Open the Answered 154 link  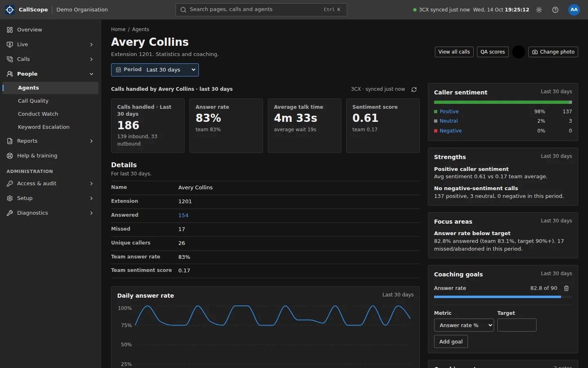tap(183, 215)
